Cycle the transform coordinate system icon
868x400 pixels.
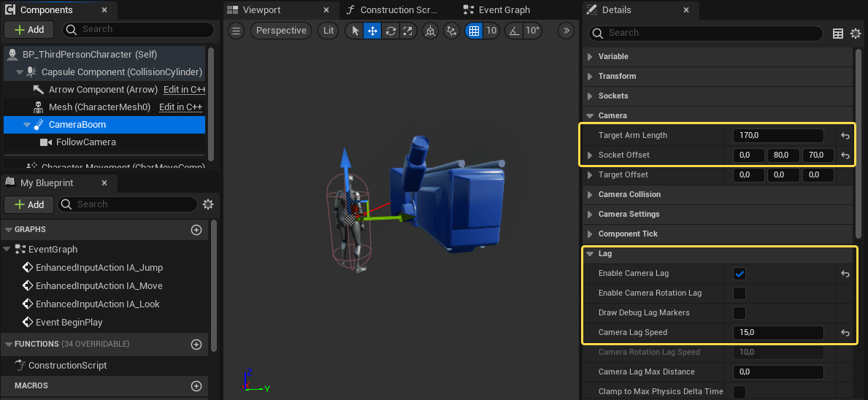click(429, 31)
